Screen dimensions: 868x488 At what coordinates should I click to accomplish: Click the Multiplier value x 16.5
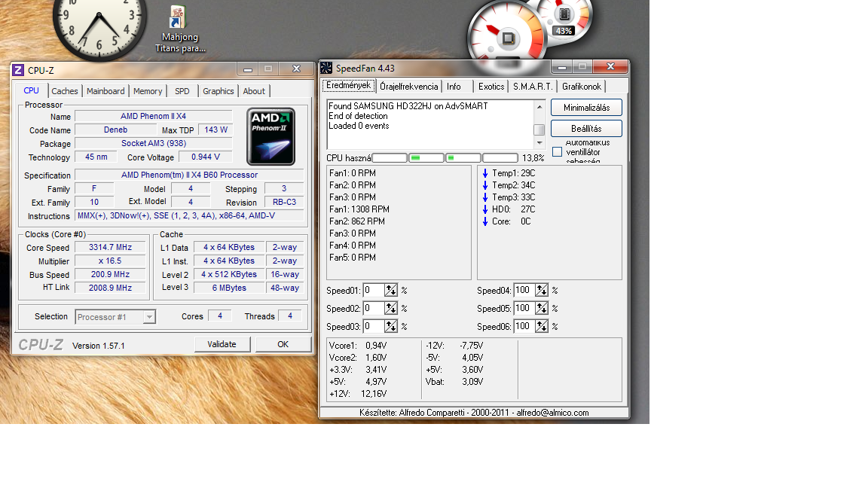110,261
